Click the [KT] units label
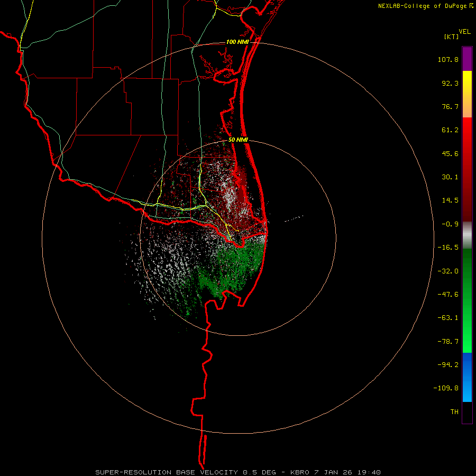This screenshot has height=476, width=476. [452, 36]
